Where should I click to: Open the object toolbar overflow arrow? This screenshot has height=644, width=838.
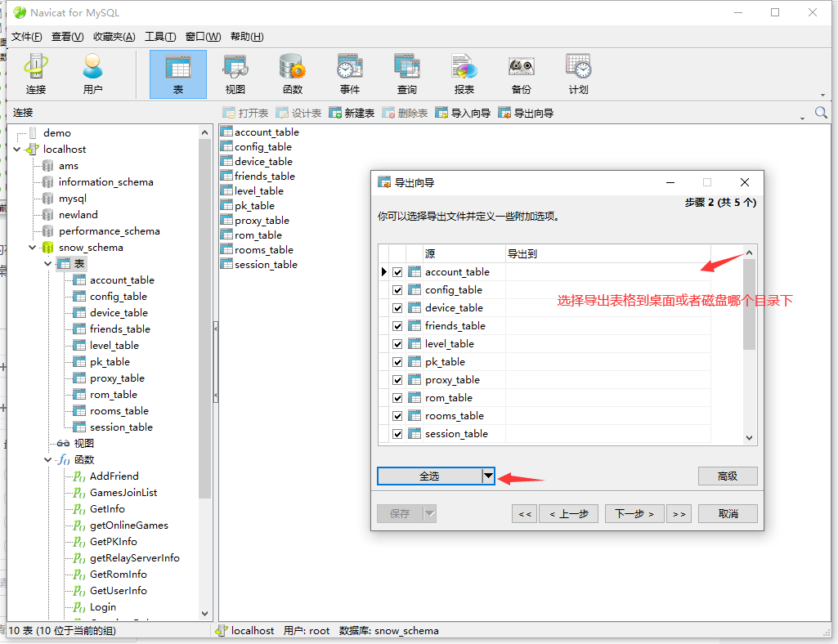802,119
